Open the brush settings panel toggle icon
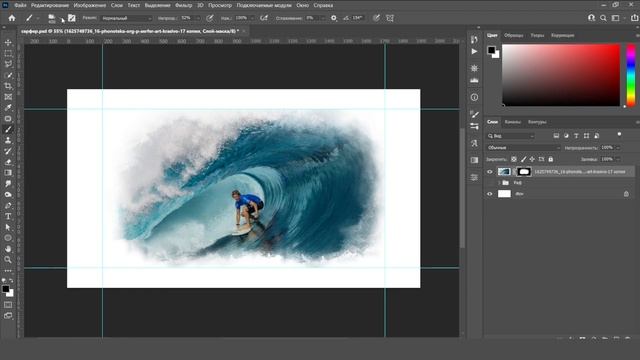The image size is (640, 360). click(72, 18)
